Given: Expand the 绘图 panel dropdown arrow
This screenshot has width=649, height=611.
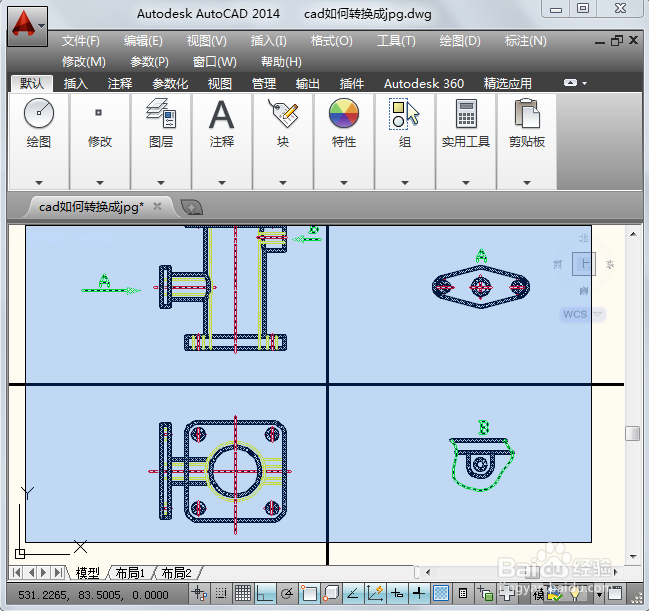Looking at the screenshot, I should (x=39, y=183).
